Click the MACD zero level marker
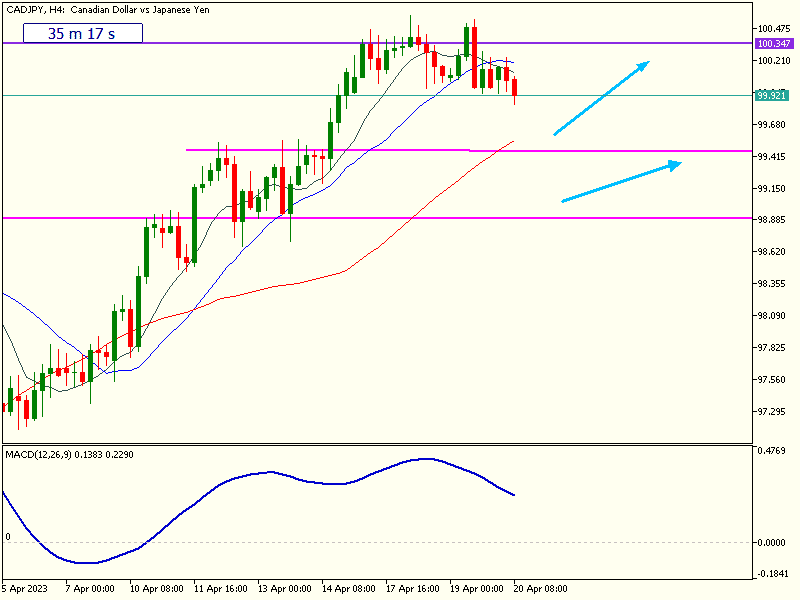 pyautogui.click(x=8, y=537)
